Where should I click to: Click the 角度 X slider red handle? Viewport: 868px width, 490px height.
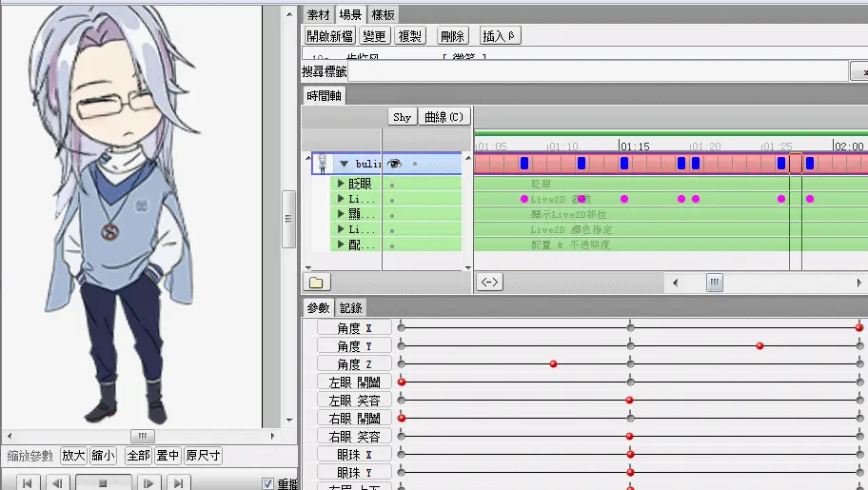(859, 327)
